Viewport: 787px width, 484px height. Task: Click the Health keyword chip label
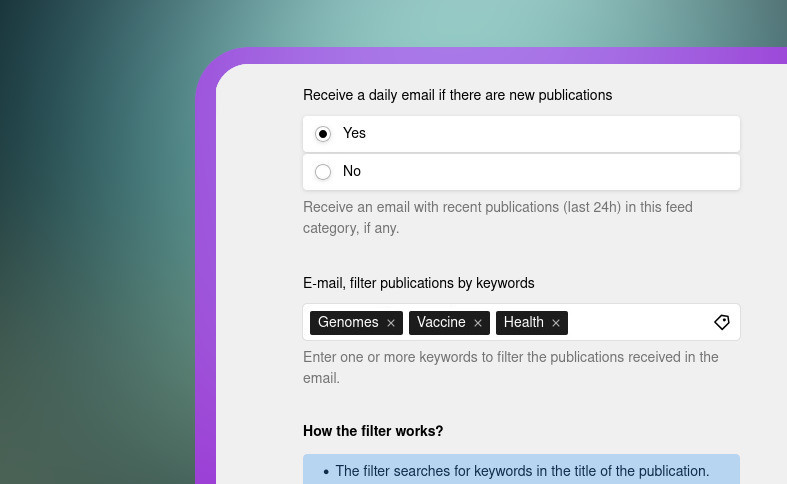pyautogui.click(x=523, y=322)
